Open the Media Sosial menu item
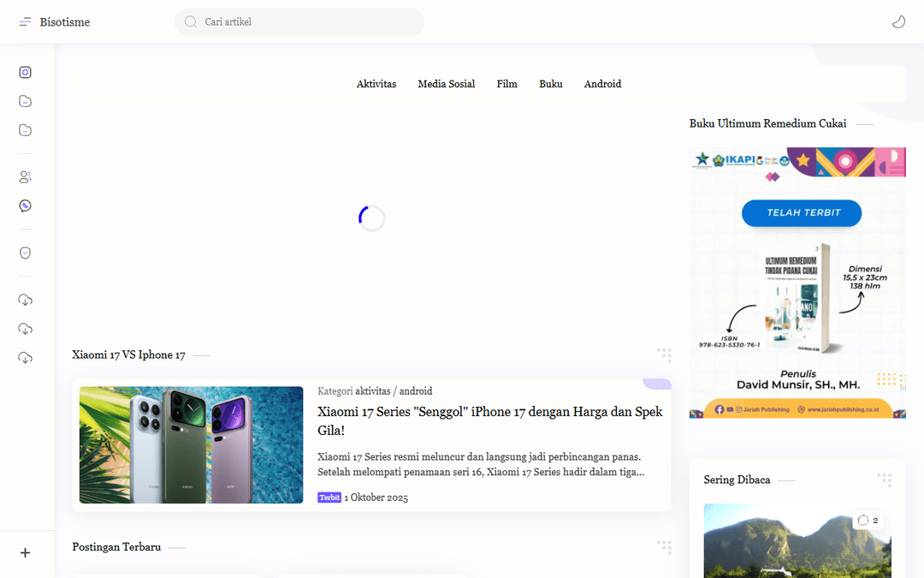924x578 pixels. (446, 84)
